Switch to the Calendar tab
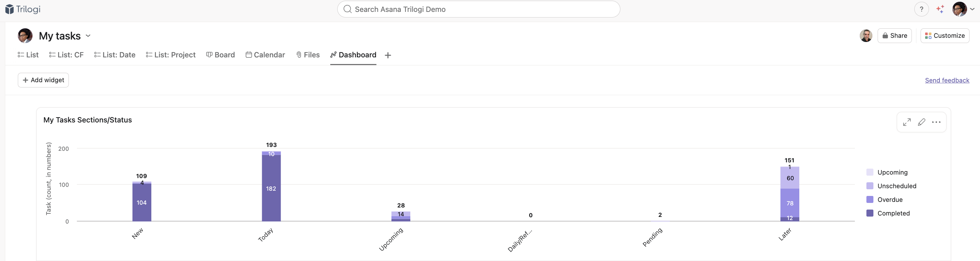This screenshot has width=980, height=261. 265,55
